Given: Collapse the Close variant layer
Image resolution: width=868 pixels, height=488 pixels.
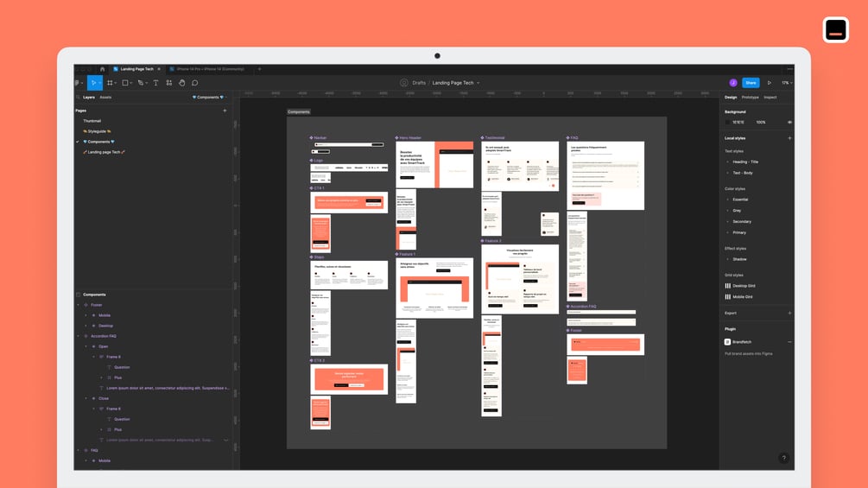Looking at the screenshot, I should pos(86,398).
